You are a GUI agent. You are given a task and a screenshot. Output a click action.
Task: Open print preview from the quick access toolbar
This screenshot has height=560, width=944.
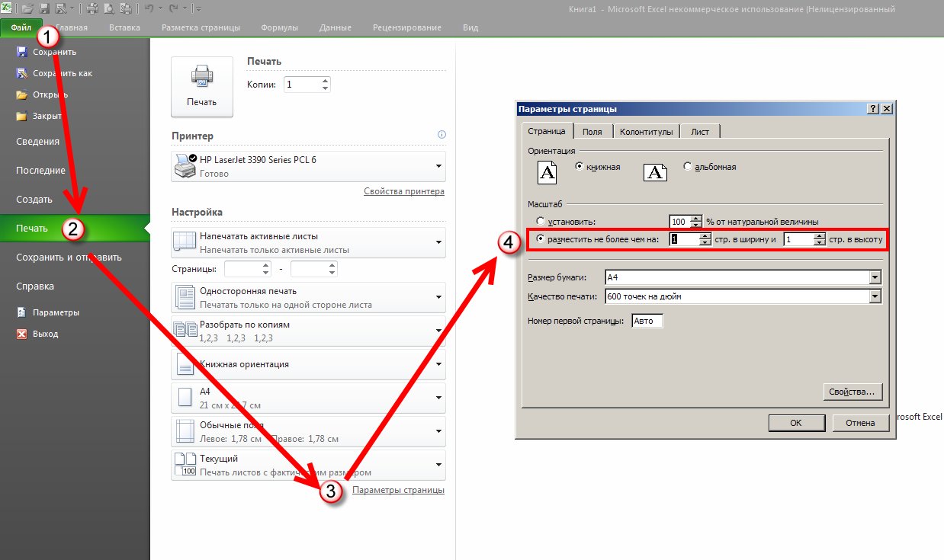(x=108, y=9)
